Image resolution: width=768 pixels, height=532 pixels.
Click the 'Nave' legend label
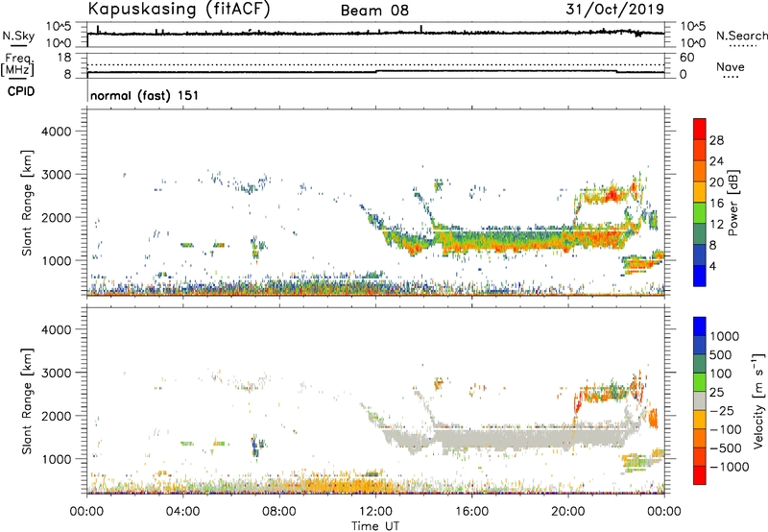click(731, 66)
